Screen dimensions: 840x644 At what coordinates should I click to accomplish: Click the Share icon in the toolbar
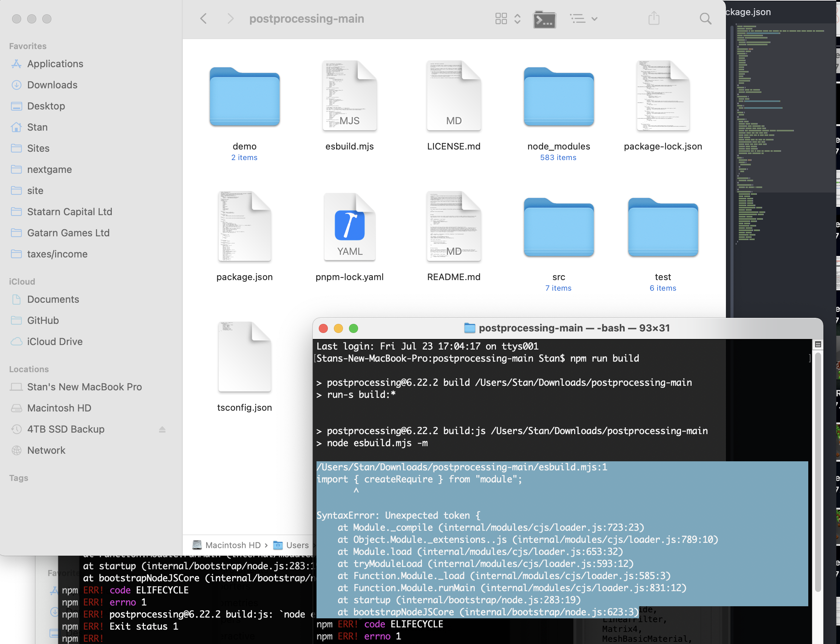coord(653,18)
